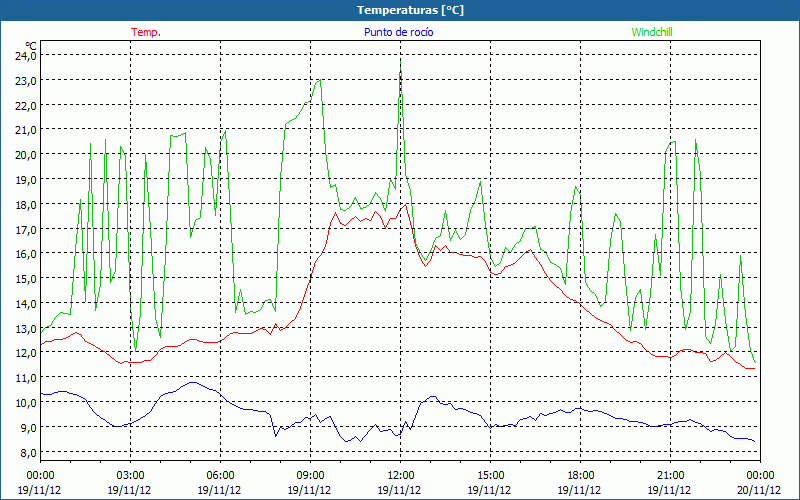Click the 06:00 time label on the x-axis
Image resolution: width=800 pixels, height=500 pixels.
tap(220, 476)
